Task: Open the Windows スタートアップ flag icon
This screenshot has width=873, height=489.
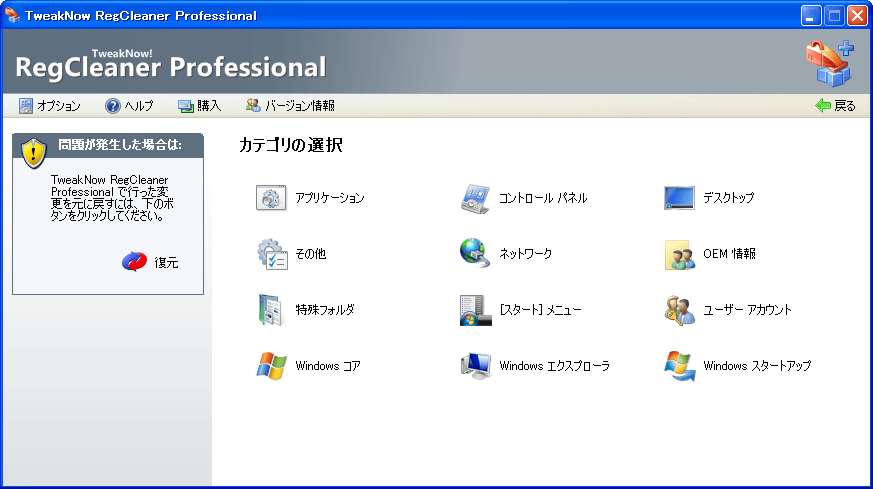Action: click(x=680, y=366)
